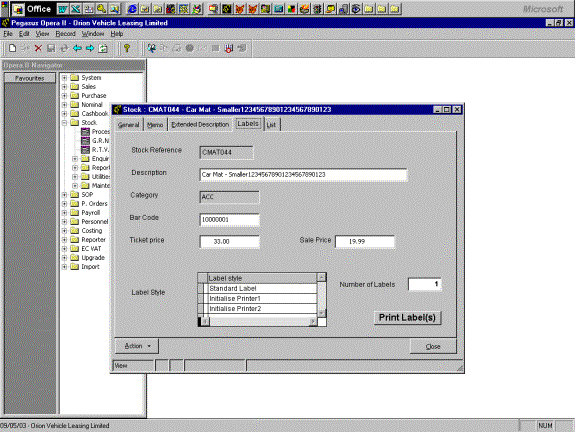This screenshot has width=575, height=432.
Task: Open the File menu
Action: pyautogui.click(x=8, y=34)
